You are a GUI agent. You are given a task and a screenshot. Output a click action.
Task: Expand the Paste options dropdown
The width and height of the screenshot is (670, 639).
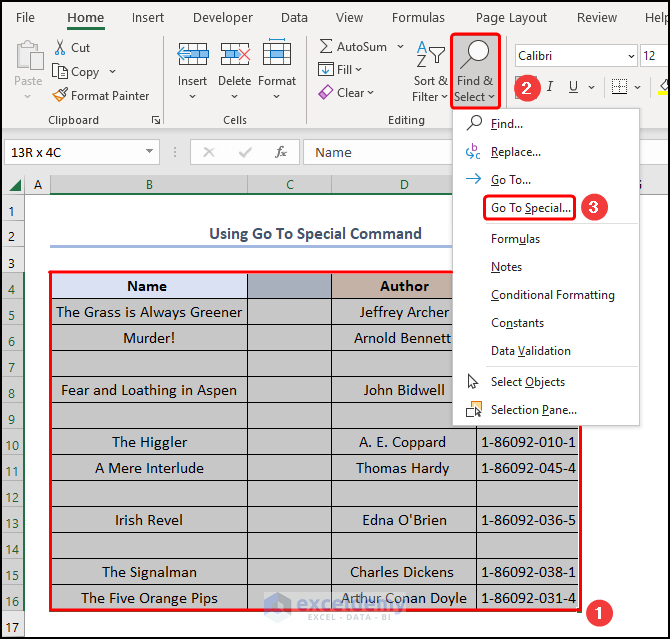[28, 97]
